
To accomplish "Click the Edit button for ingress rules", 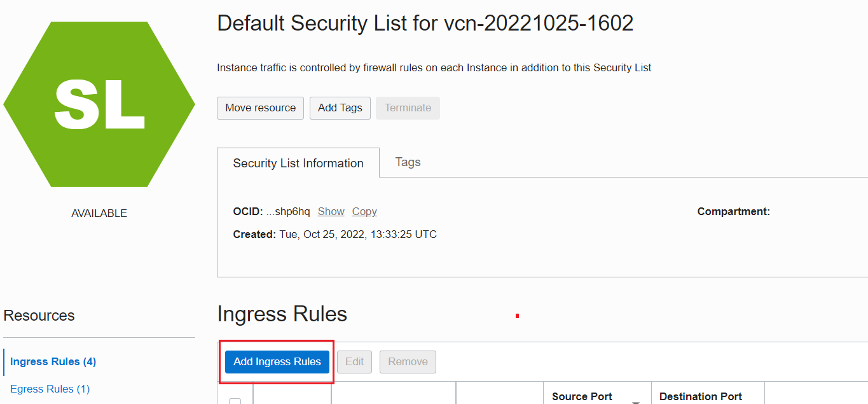I will pos(354,361).
